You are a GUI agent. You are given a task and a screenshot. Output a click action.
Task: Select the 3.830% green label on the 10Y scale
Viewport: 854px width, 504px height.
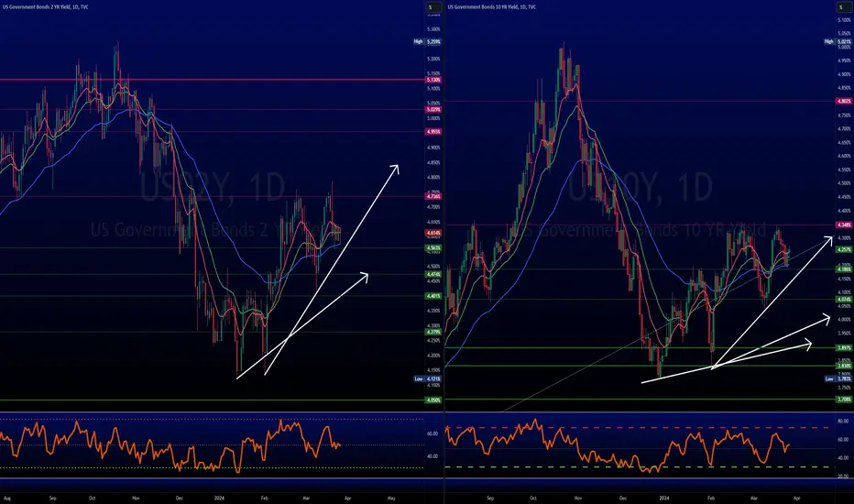(844, 367)
